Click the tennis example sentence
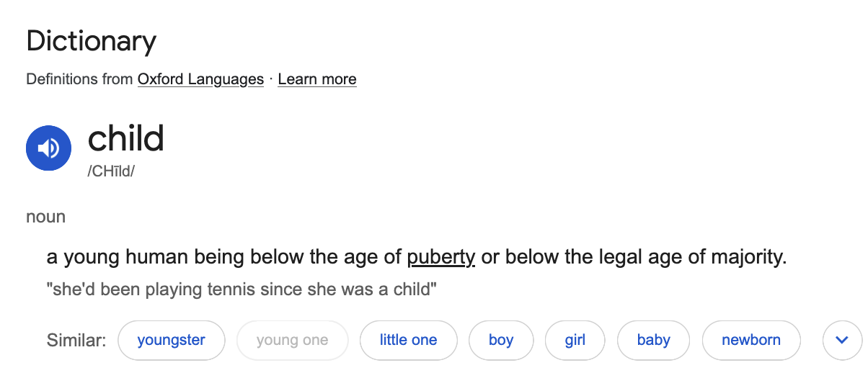Image resolution: width=868 pixels, height=373 pixels. [242, 290]
